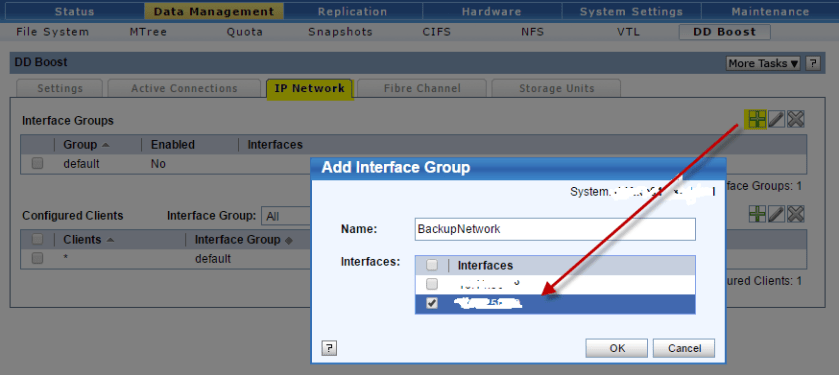839x375 pixels.
Task: Click the Interfaces column header in dialog
Action: coord(485,265)
